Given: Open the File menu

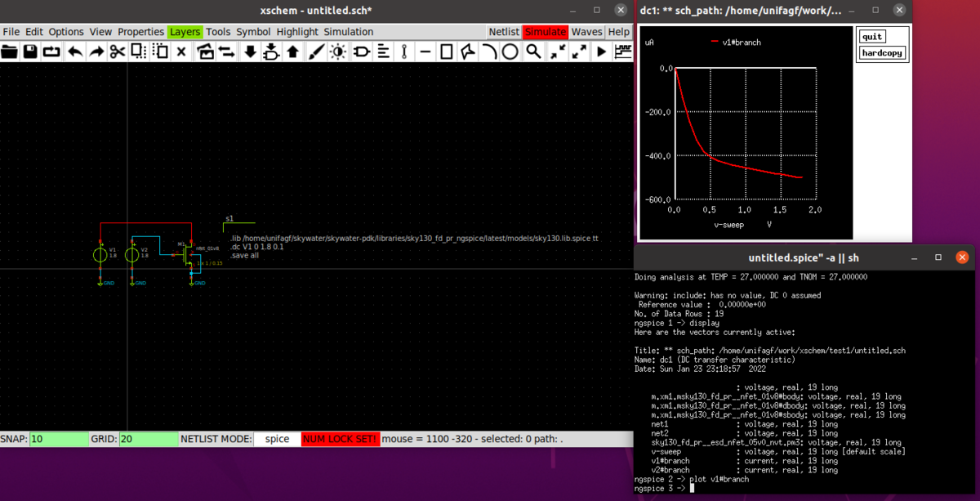Looking at the screenshot, I should pyautogui.click(x=11, y=32).
